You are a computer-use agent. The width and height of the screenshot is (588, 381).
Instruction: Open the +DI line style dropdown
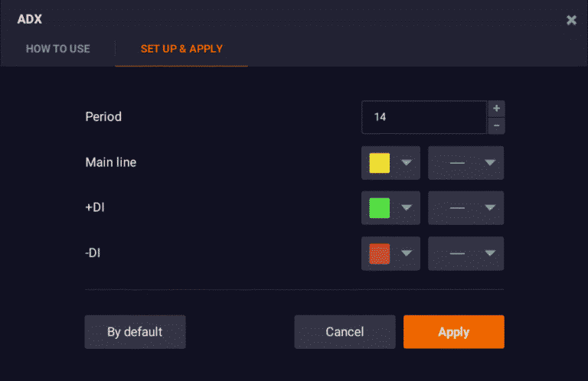[490, 208]
